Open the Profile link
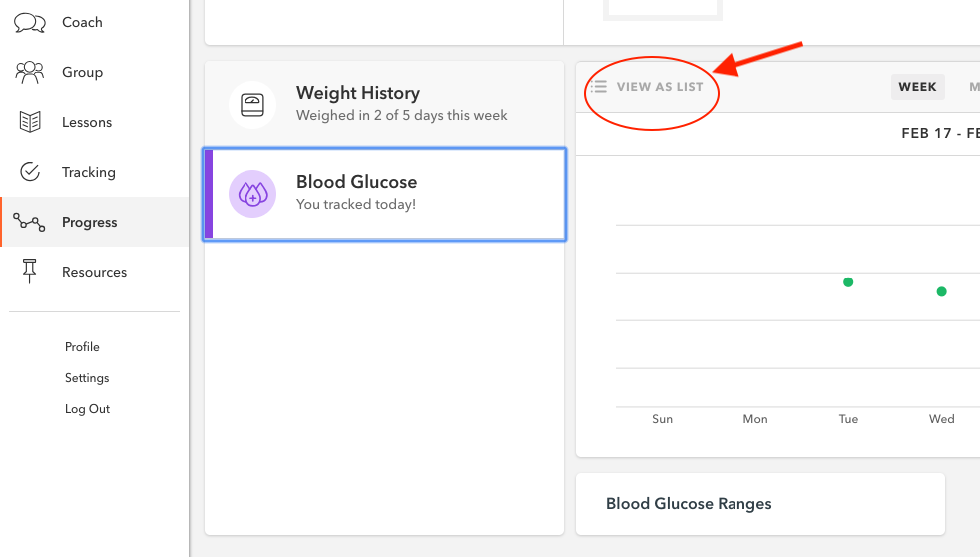 (82, 347)
